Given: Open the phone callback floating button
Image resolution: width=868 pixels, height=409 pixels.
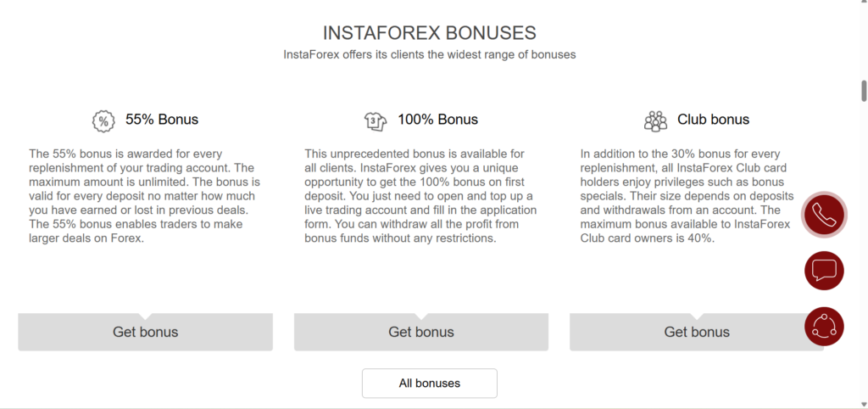Looking at the screenshot, I should pos(824,215).
